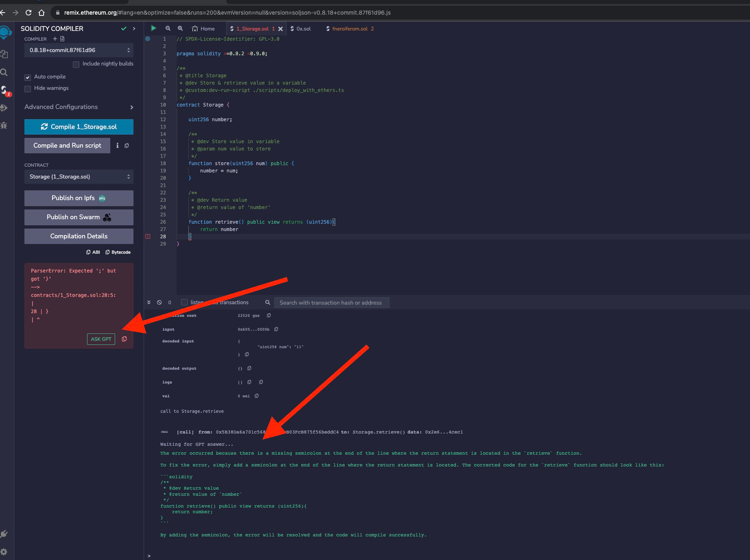Image resolution: width=750 pixels, height=560 pixels.
Task: Switch to the Home tab
Action: [203, 28]
